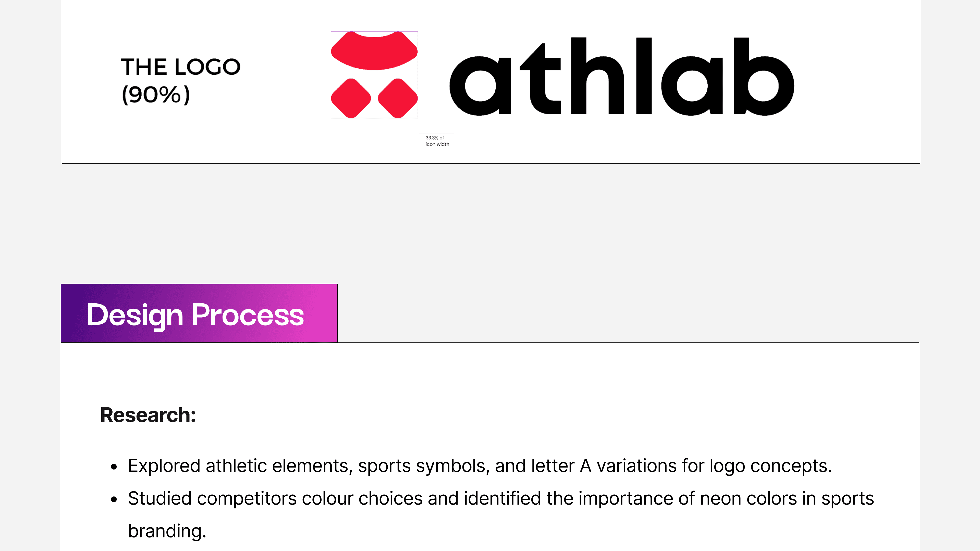
Task: Select the (90%) label under THE LOGO
Action: tap(156, 95)
